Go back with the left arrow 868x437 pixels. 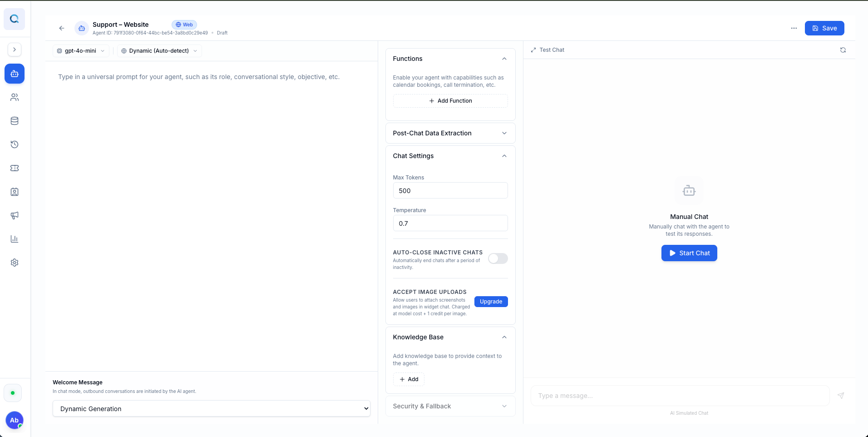pos(62,28)
